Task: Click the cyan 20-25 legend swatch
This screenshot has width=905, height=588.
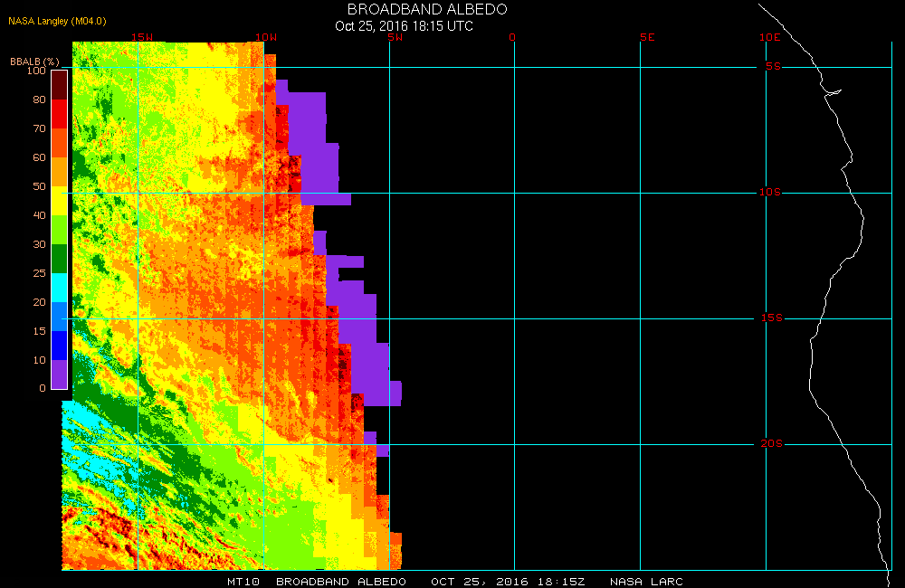Action: [60, 288]
